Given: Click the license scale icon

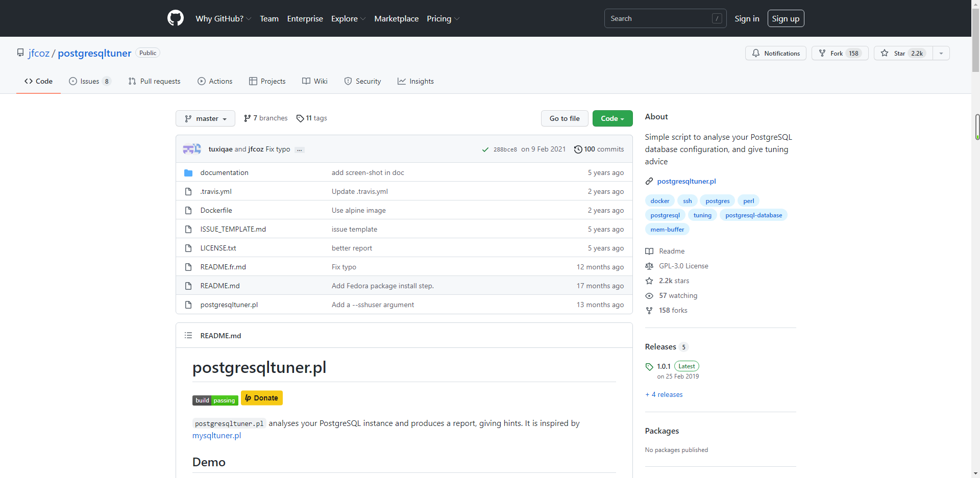Looking at the screenshot, I should point(649,266).
